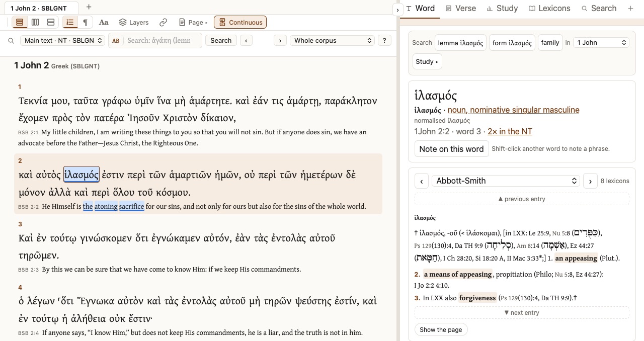Open the Search tab in side panel
Viewport: 644px width, 341px height.
(x=599, y=9)
